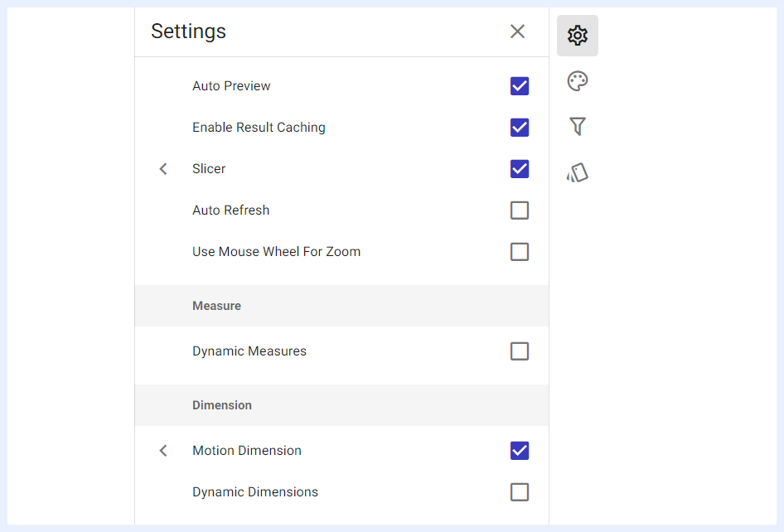Disable Enable Result Caching checkbox
Viewport: 784px width, 532px height.
click(x=520, y=128)
